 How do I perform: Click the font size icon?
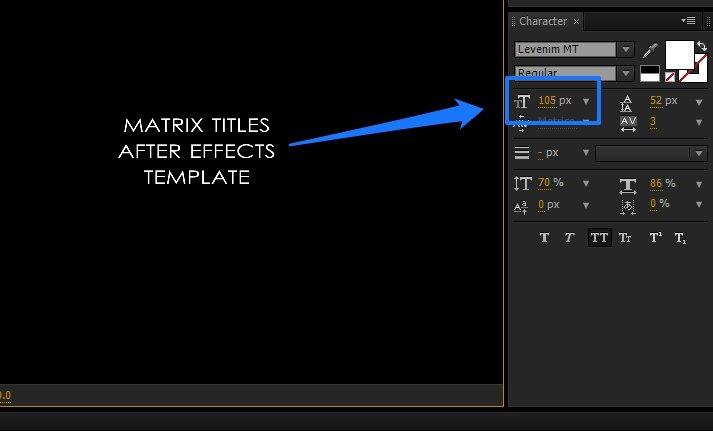click(x=522, y=101)
